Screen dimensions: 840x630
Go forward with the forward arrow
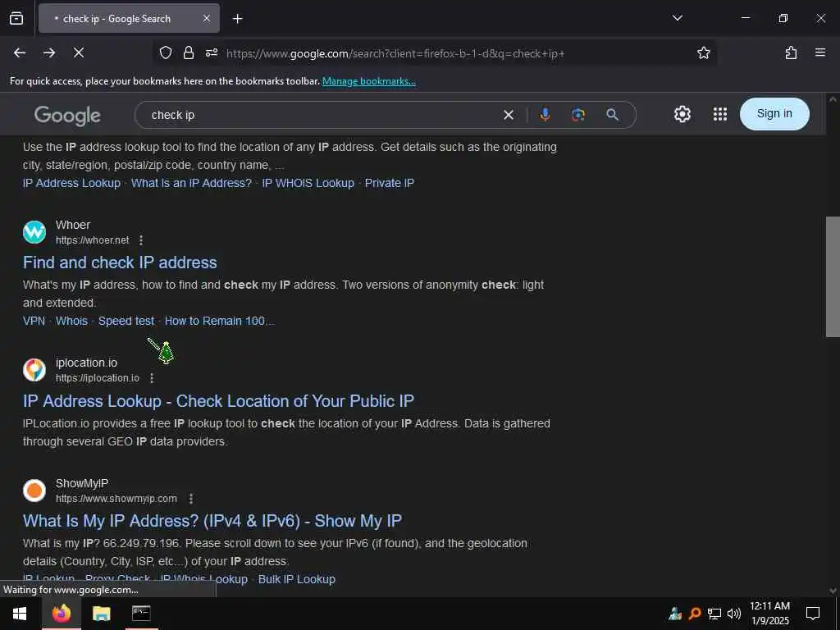click(x=49, y=53)
